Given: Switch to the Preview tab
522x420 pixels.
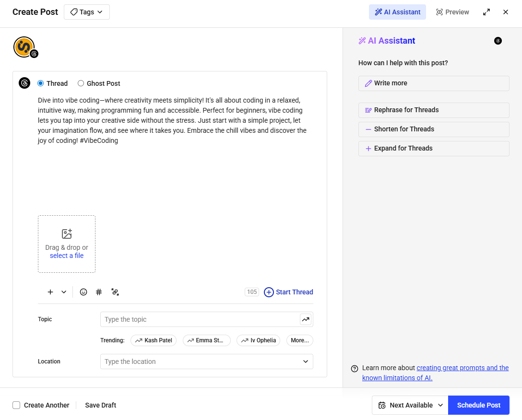Looking at the screenshot, I should 452,12.
